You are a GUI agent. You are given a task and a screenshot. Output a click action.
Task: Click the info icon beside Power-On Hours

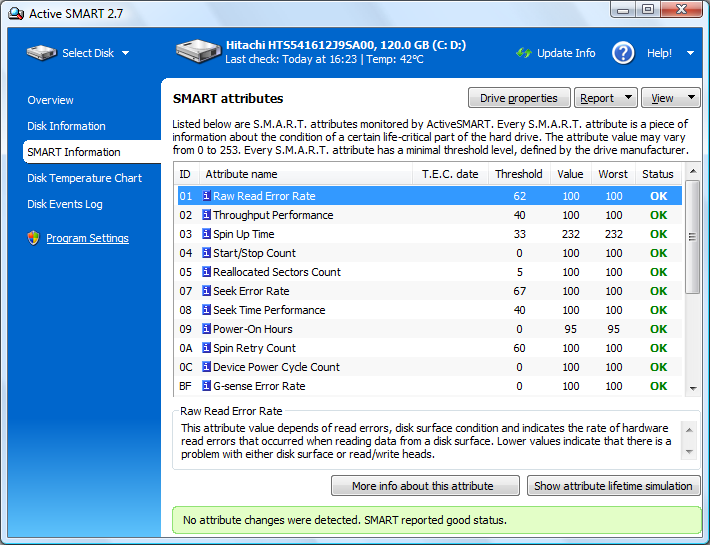[206, 329]
